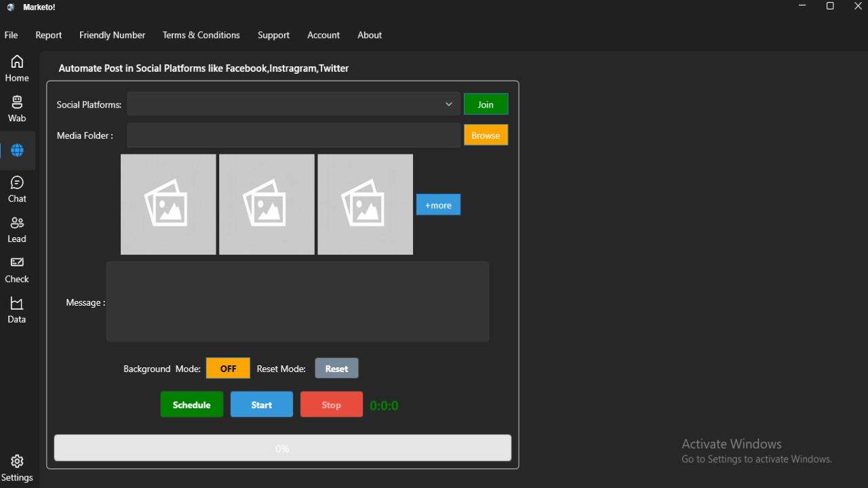
Task: Select the Lead icon
Action: point(16,228)
